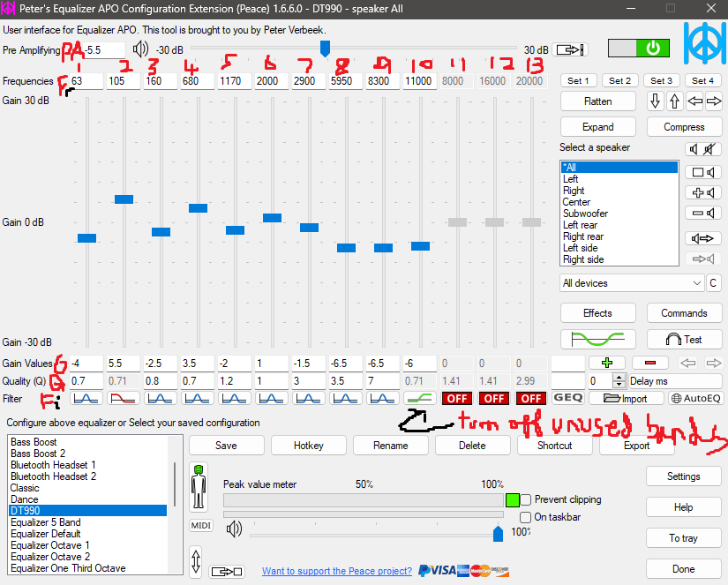Screen dimensions: 728x585
Task: Select Set 2
Action: [619, 80]
